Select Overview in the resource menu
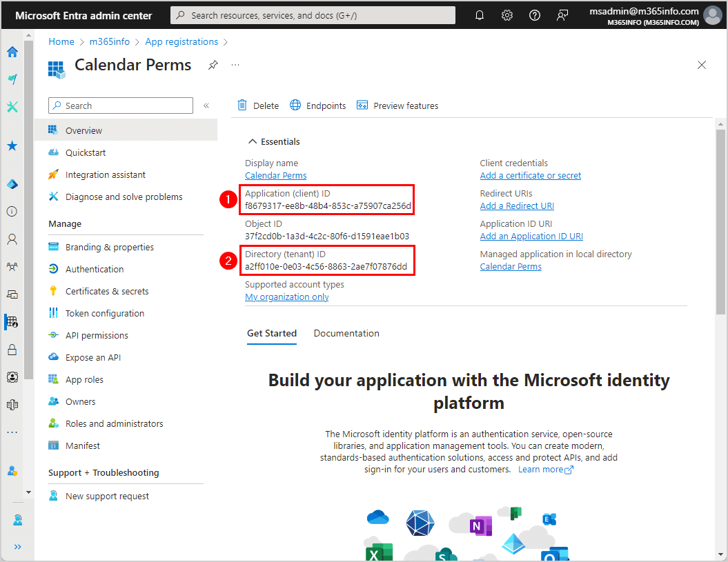This screenshot has height=562, width=728. [126, 130]
